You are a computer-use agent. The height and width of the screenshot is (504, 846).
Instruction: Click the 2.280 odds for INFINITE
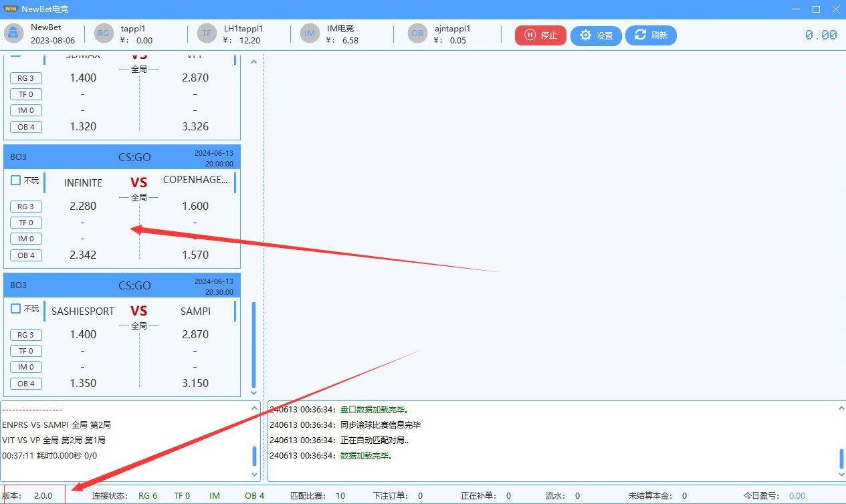click(83, 207)
